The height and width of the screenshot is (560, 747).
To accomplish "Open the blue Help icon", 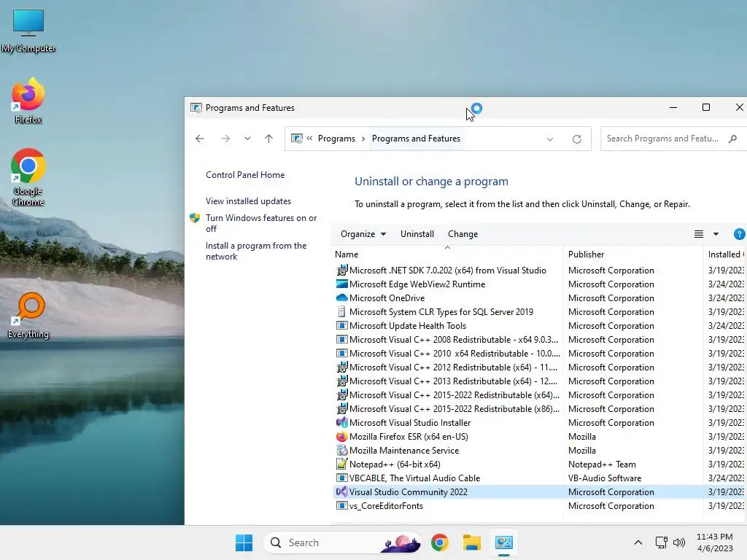I will pyautogui.click(x=740, y=234).
